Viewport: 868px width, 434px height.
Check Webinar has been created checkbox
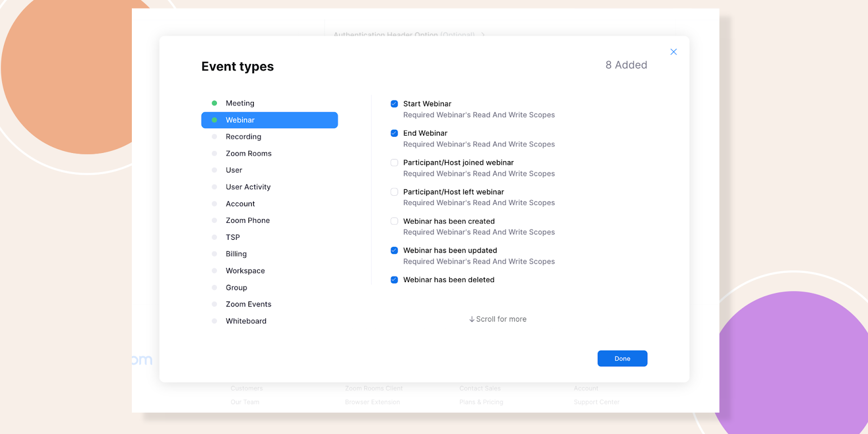(x=394, y=221)
